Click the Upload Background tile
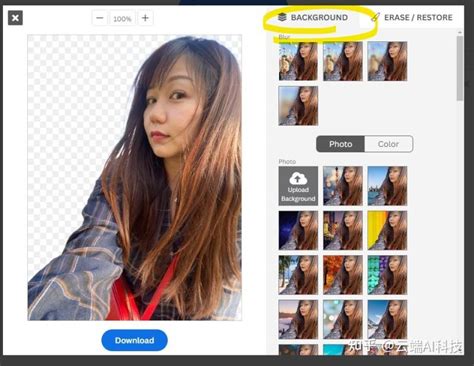 298,186
